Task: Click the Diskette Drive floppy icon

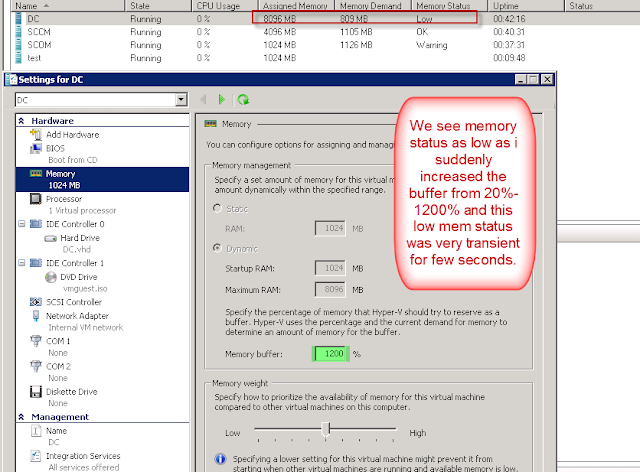Action: tap(36, 392)
